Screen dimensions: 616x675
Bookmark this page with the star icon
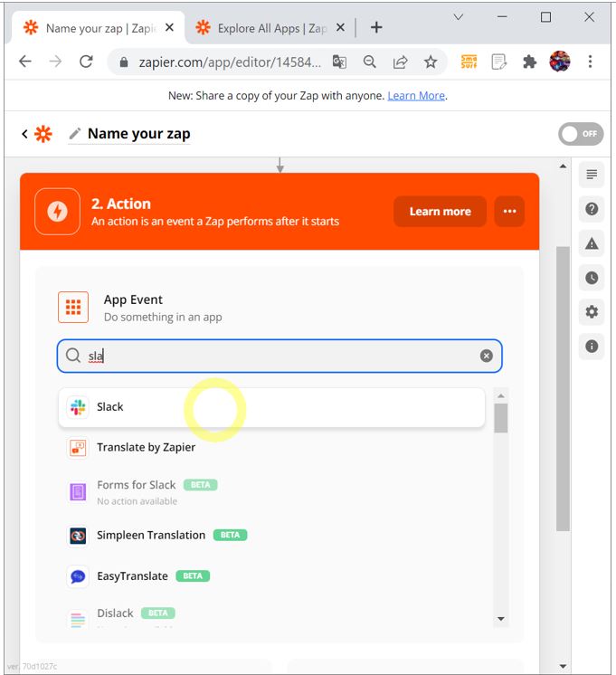pos(431,62)
